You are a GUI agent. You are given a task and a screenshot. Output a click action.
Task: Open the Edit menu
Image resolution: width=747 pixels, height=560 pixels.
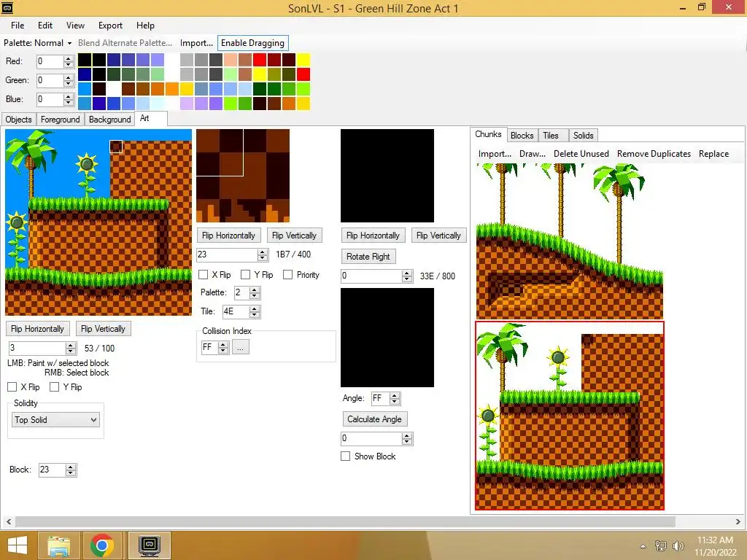point(45,26)
